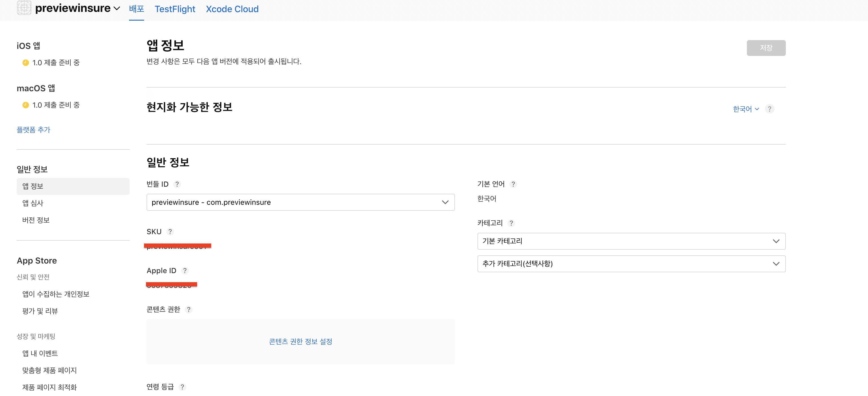Click the previewinsure app icon in header
This screenshot has width=868, height=396.
(x=24, y=8)
